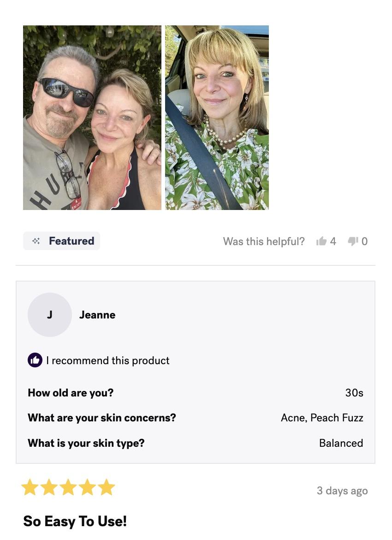Screen dimensions: 392x540
Task: Click the fifth rating star
Action: 107,487
